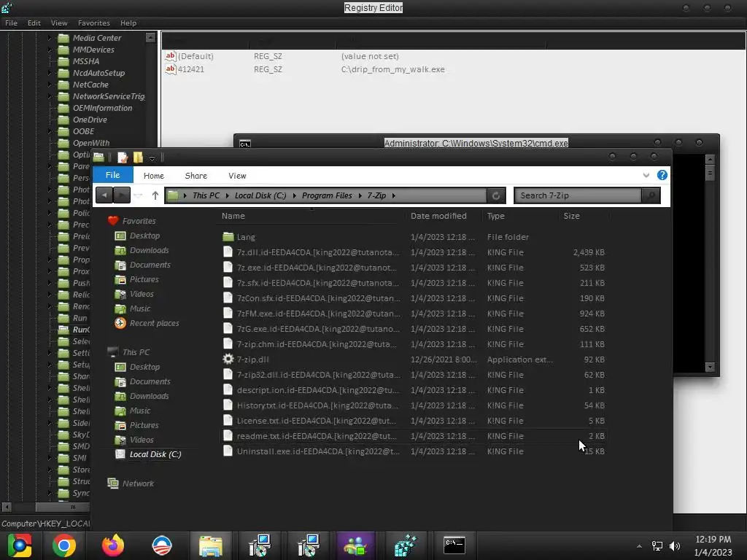Click the Properties quick access icon
This screenshot has width=747, height=560.
coord(123,157)
